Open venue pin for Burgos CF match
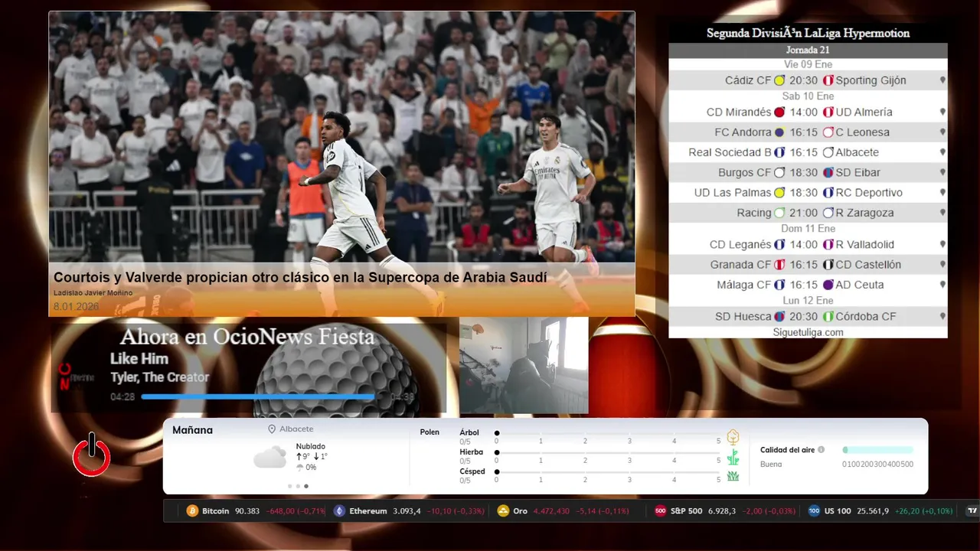 (942, 172)
